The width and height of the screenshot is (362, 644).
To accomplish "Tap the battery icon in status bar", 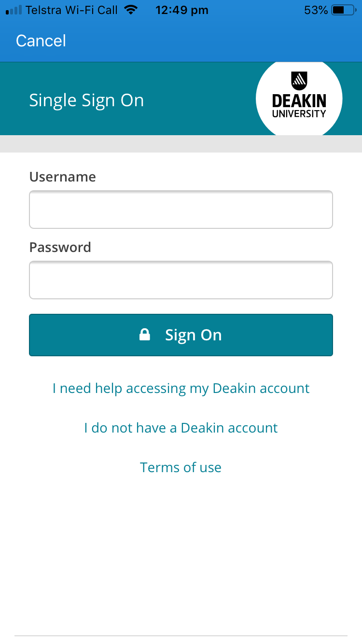I will tap(343, 10).
